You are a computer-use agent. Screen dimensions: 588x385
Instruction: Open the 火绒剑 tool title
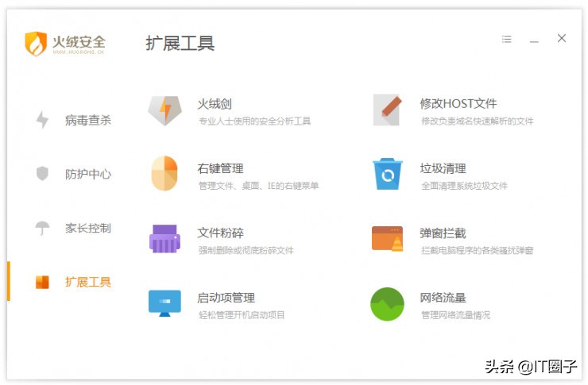tap(215, 104)
